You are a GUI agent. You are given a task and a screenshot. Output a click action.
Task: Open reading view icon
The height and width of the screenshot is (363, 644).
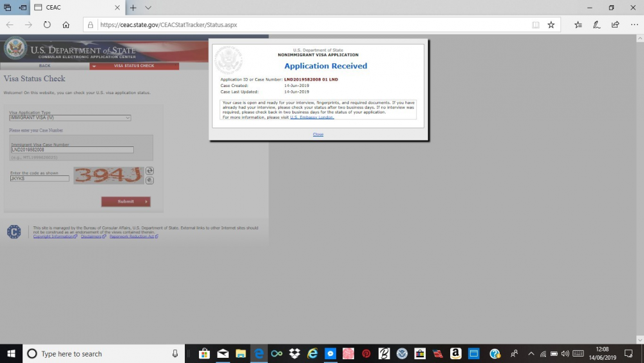[x=536, y=25]
